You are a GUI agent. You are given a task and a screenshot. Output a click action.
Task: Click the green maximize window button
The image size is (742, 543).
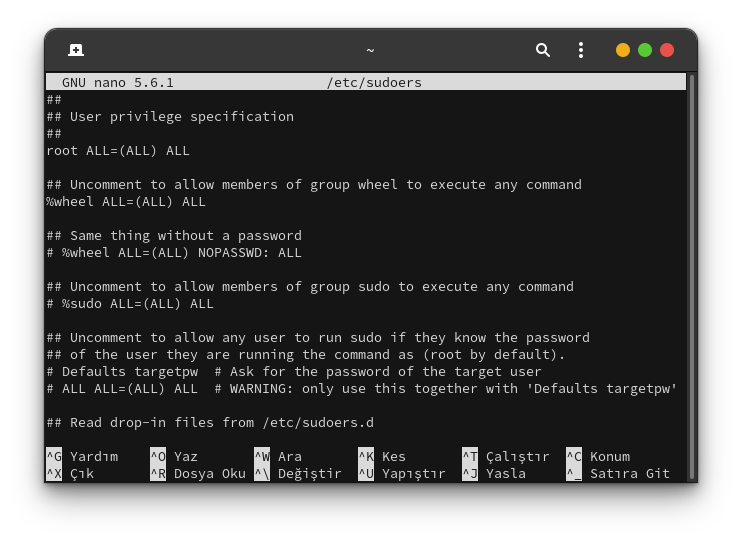point(645,50)
